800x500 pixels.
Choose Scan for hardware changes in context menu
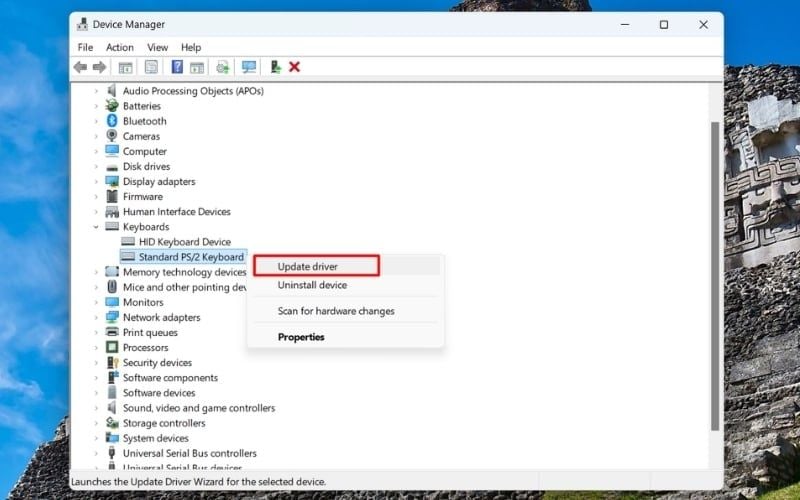tap(346, 311)
